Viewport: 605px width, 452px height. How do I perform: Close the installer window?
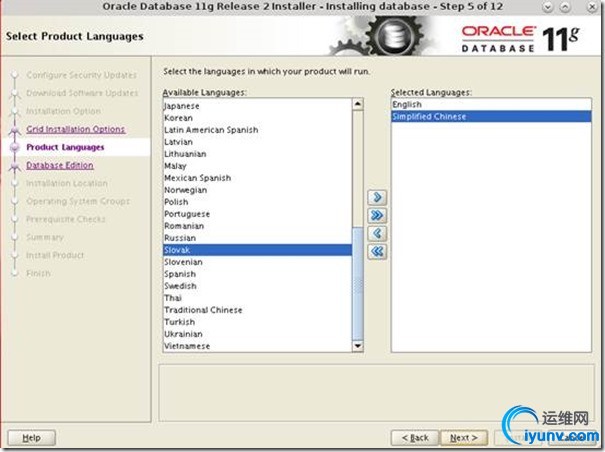(592, 7)
